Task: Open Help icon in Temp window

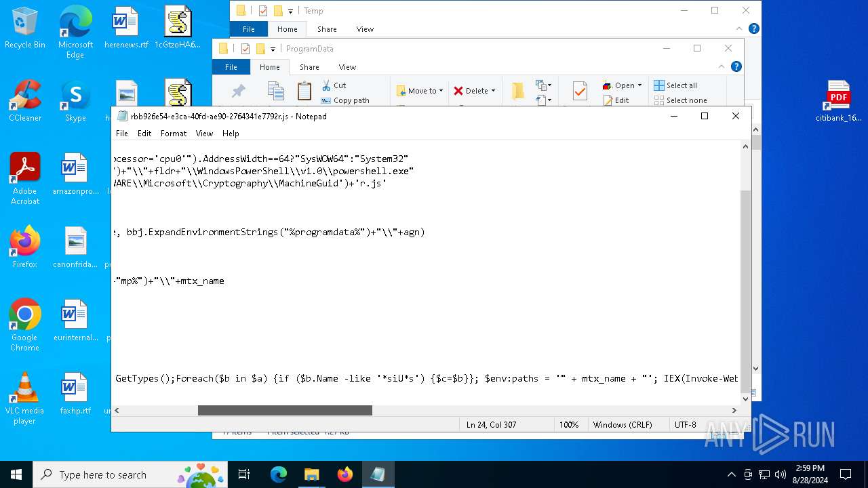Action: pyautogui.click(x=754, y=28)
